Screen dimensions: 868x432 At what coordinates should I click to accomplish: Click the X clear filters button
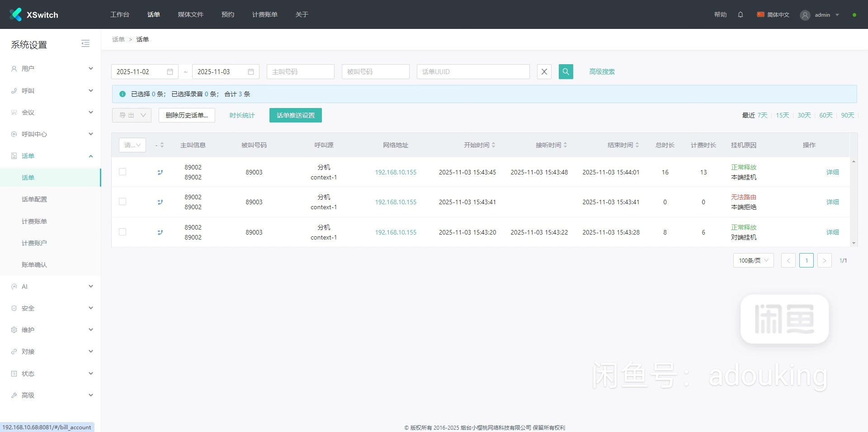point(544,71)
